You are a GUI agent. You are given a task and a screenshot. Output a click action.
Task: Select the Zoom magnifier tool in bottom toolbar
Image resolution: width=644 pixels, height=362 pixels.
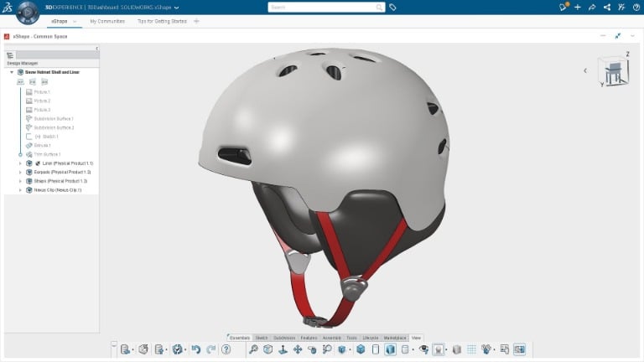[254, 349]
